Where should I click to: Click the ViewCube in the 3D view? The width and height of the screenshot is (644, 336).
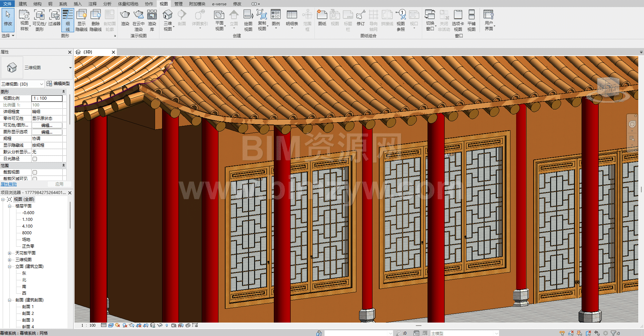tap(609, 88)
